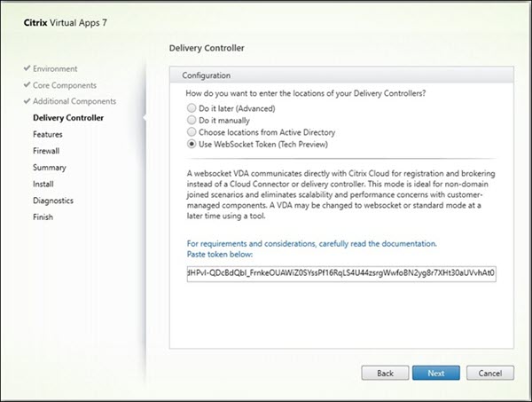532x402 pixels.
Task: Select the 'Do it later (Advanced)' radio button
Action: tap(192, 107)
